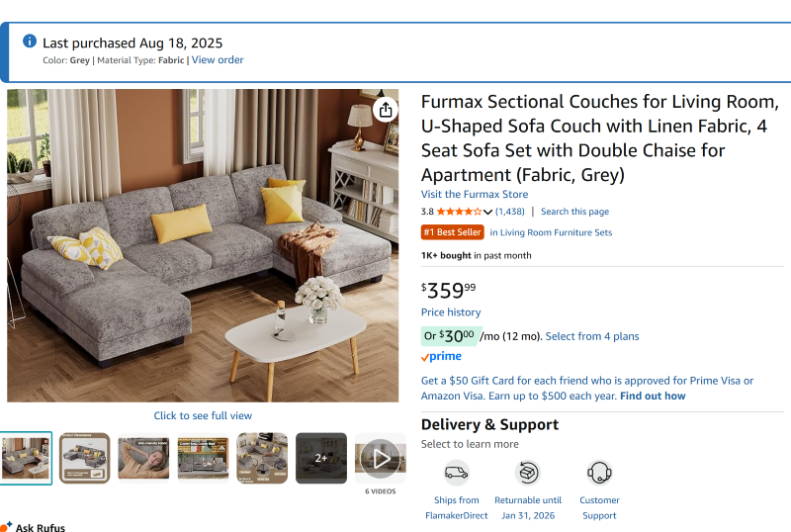Viewport: 791px width, 532px height.
Task: Play the product videos thumbnail
Action: tap(380, 458)
